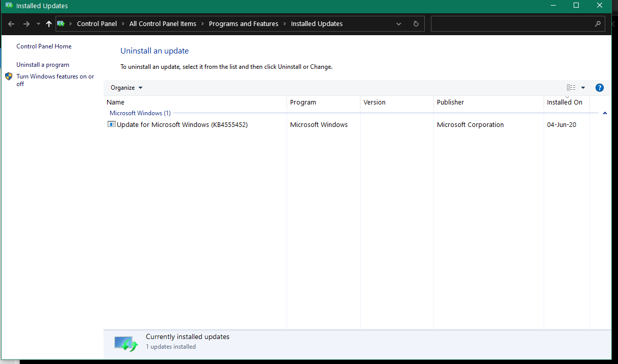This screenshot has height=364, width=618.
Task: Click Currently installed updates details icon
Action: [x=126, y=344]
